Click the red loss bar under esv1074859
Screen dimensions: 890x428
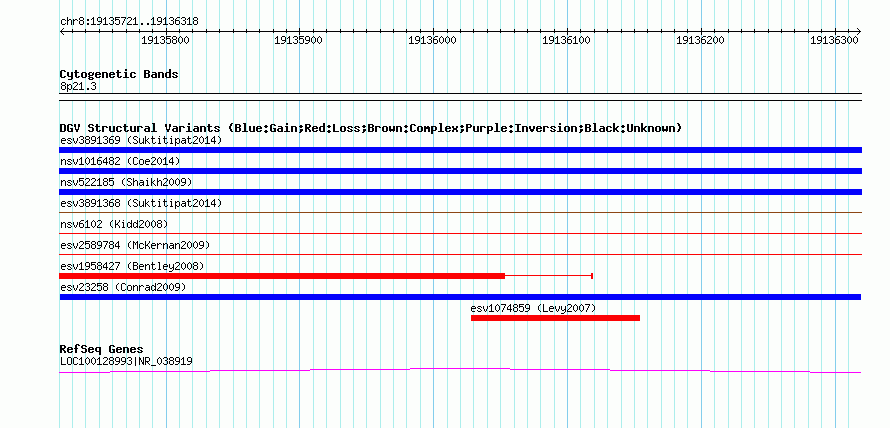tap(555, 318)
